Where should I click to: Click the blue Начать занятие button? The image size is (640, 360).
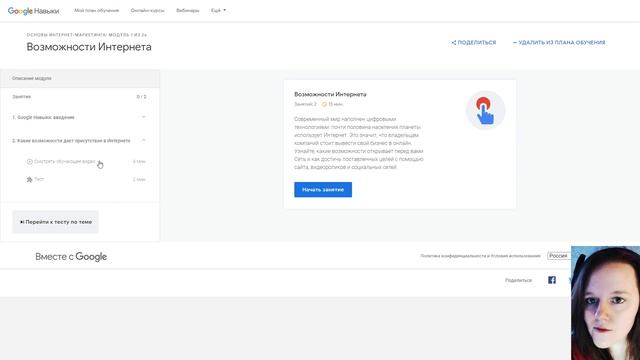coord(323,190)
